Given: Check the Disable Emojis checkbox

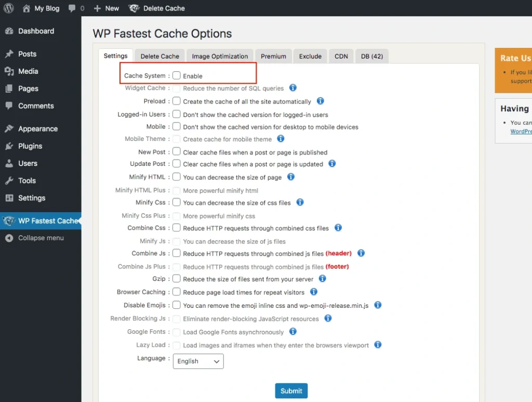Looking at the screenshot, I should pyautogui.click(x=177, y=305).
